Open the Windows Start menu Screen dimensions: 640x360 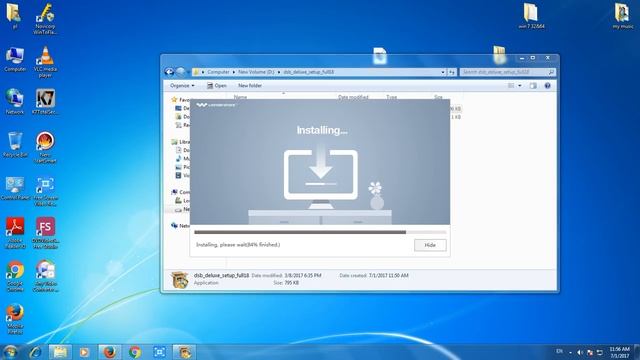(11, 352)
